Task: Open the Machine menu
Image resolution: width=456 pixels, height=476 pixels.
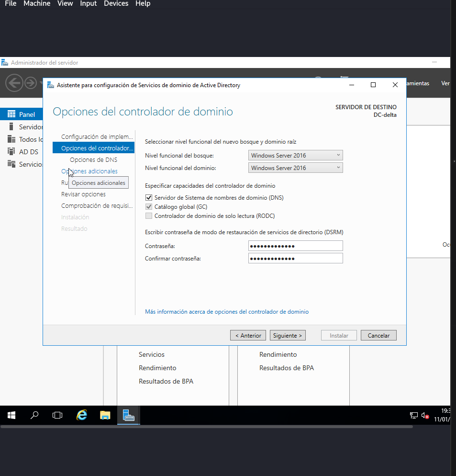Action: tap(37, 3)
